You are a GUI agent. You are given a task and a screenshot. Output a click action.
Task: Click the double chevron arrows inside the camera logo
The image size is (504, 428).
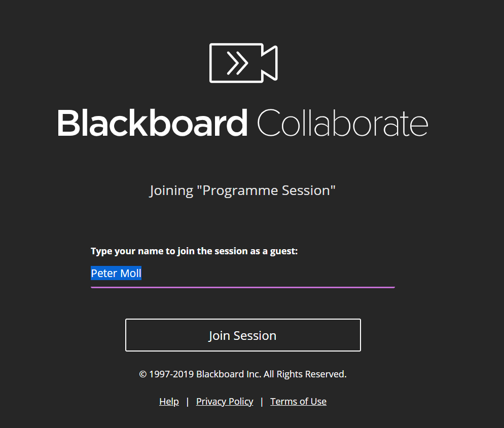pos(237,63)
